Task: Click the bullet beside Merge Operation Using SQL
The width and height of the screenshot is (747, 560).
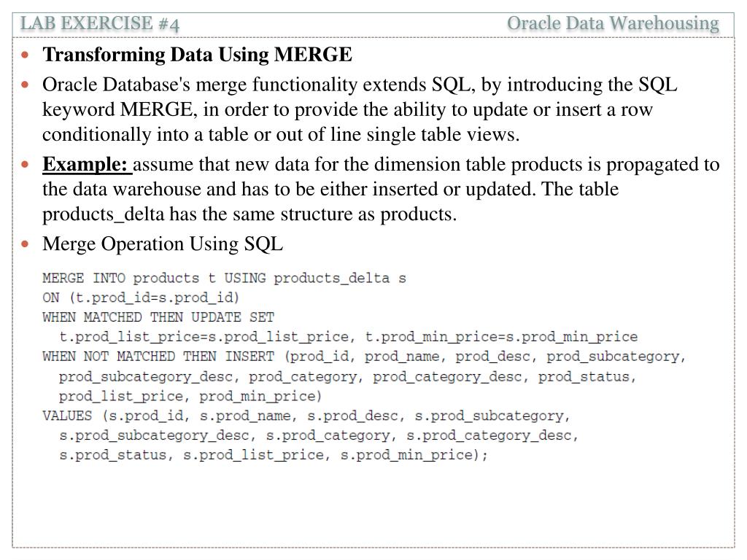Action: click(x=26, y=244)
